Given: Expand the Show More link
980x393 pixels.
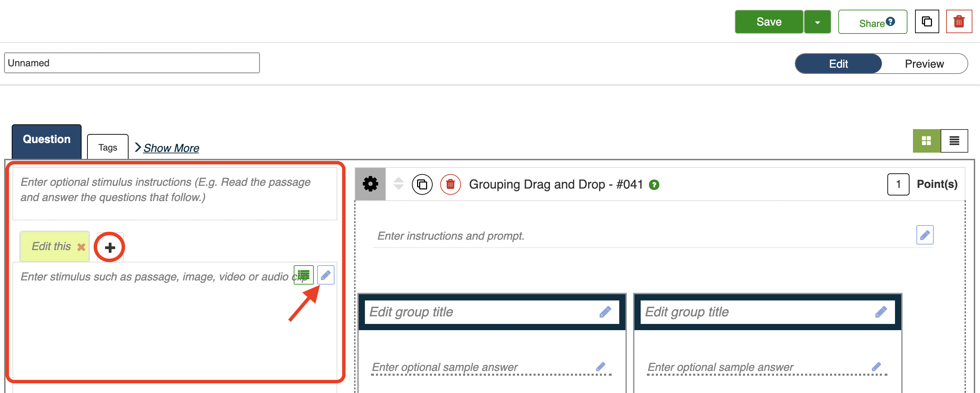Looking at the screenshot, I should pos(171,148).
